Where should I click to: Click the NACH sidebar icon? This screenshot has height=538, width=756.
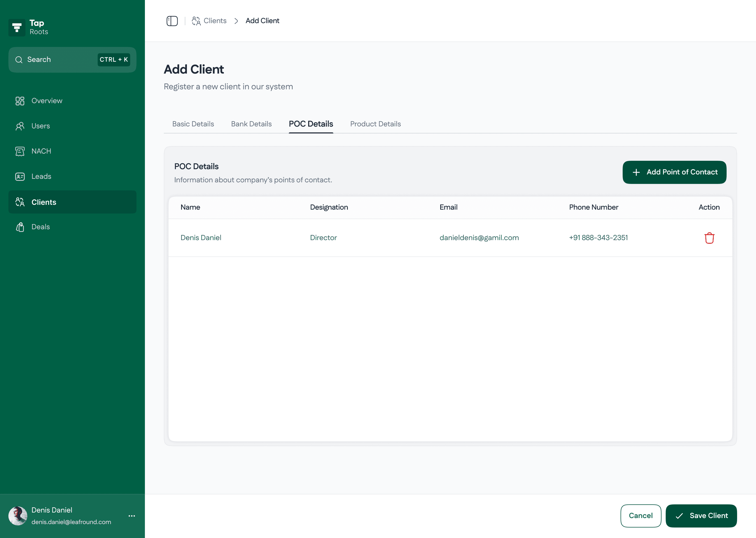point(20,151)
